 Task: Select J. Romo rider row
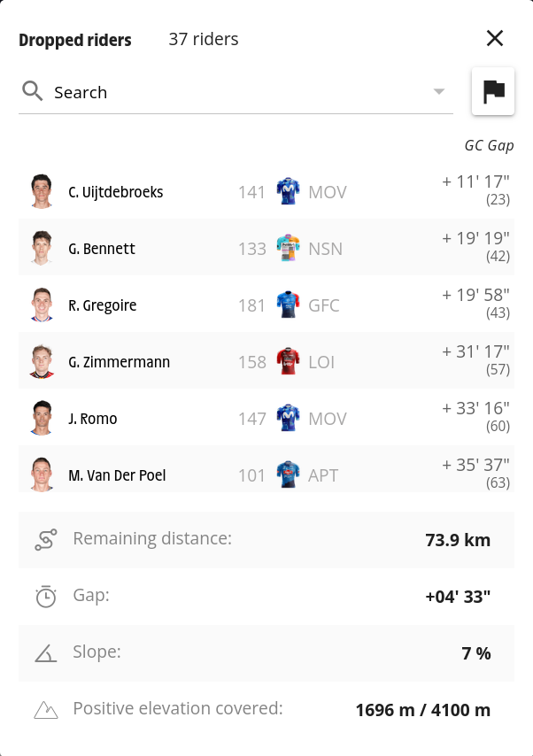pyautogui.click(x=266, y=418)
